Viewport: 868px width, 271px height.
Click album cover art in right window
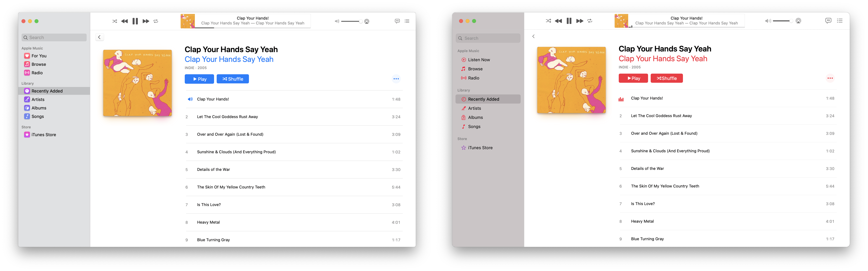point(571,80)
